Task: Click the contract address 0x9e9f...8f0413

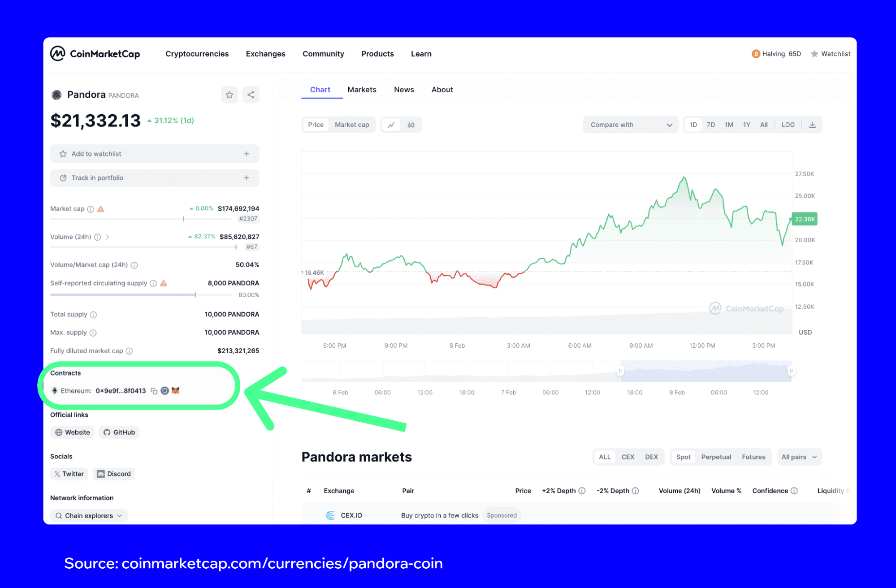Action: point(121,391)
